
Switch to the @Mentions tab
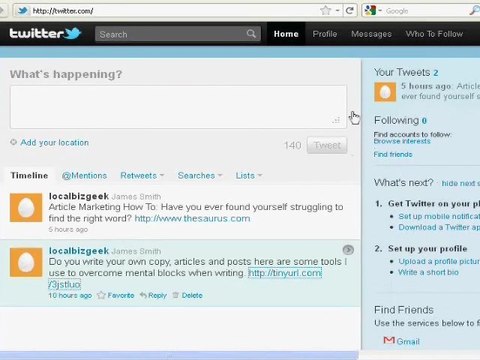pos(84,175)
